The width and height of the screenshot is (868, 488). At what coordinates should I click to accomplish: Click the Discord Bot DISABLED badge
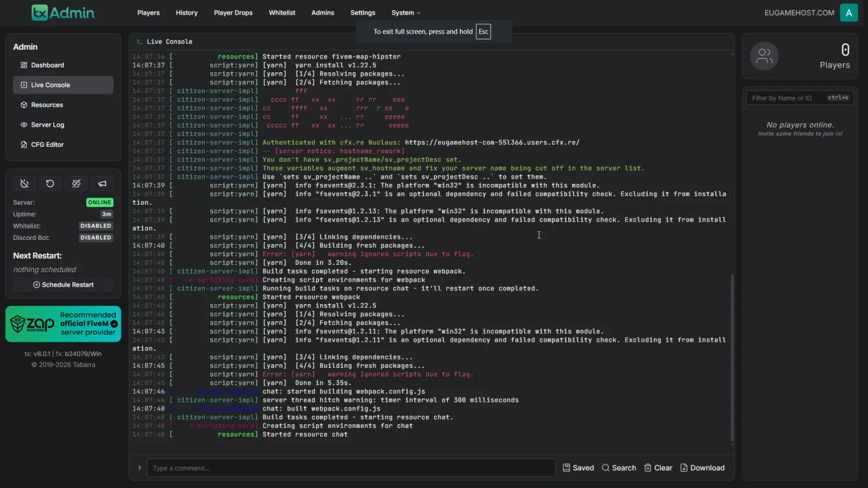pos(95,238)
